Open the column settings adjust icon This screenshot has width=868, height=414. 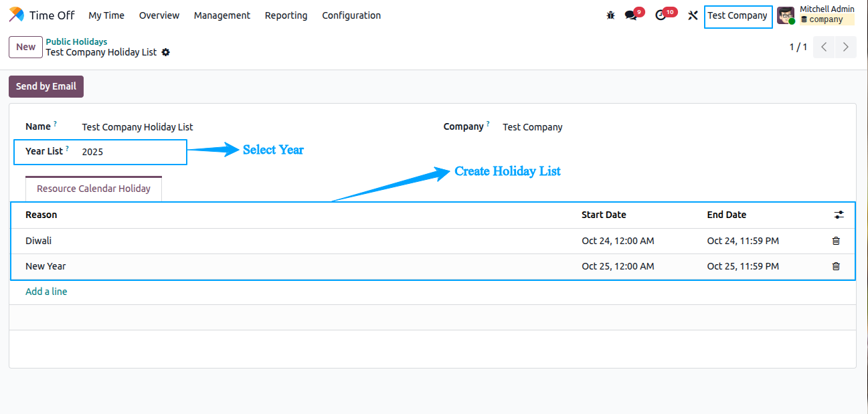pos(839,215)
